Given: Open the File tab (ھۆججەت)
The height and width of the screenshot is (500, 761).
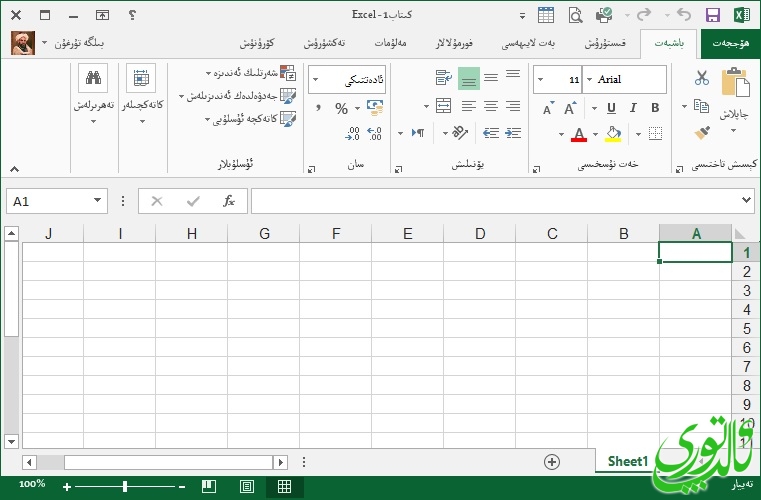Looking at the screenshot, I should (x=730, y=43).
